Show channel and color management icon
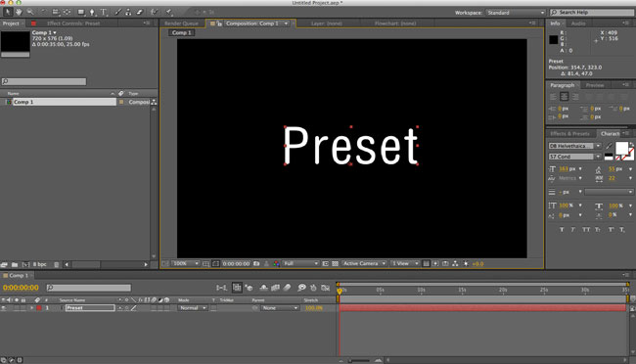 276,264
